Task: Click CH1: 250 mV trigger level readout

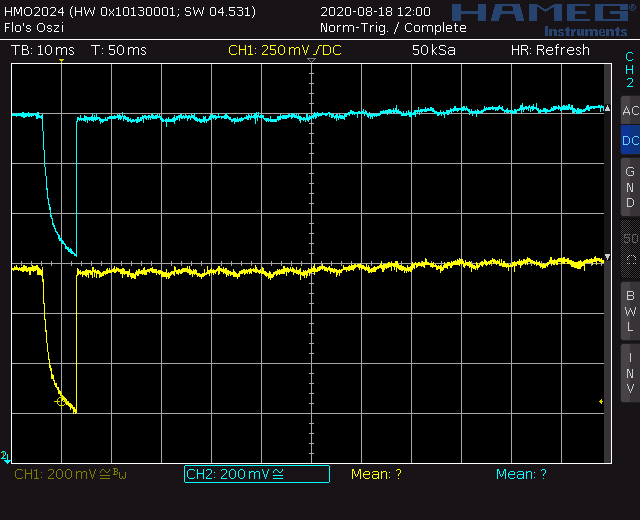Action: [x=284, y=50]
